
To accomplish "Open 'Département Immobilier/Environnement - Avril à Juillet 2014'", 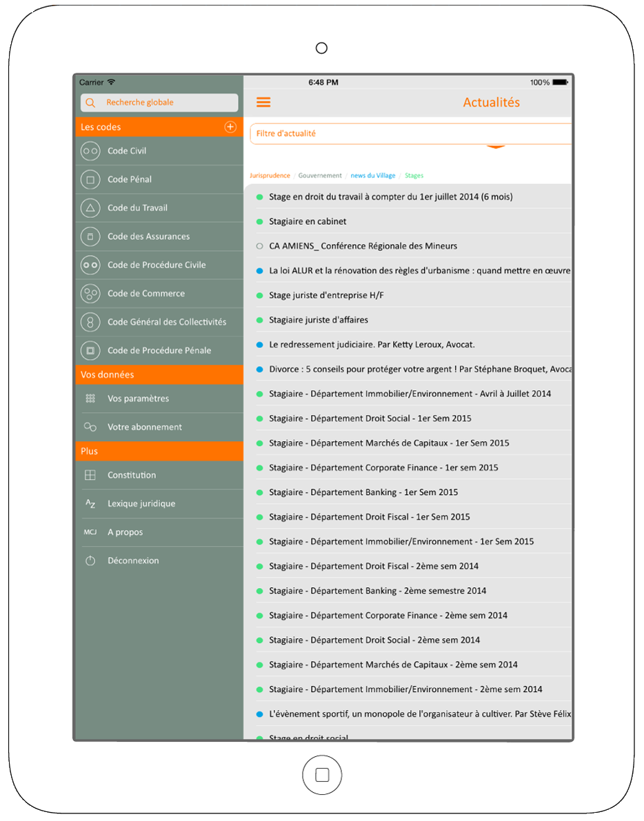I will (x=408, y=394).
